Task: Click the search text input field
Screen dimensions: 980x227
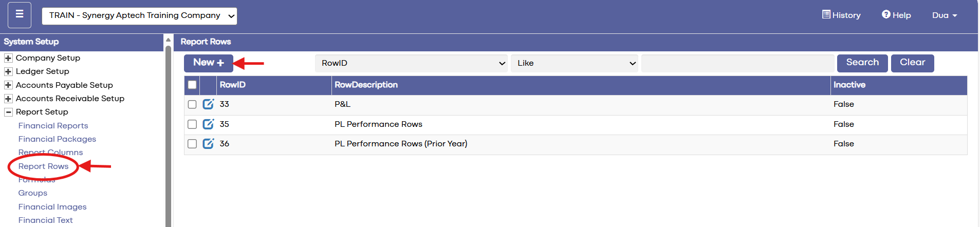Action: [737, 63]
